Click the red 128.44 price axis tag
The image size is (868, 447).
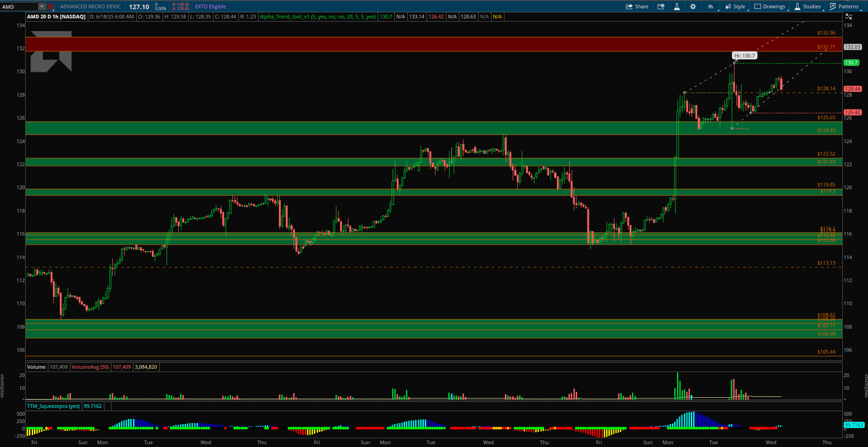tap(851, 89)
